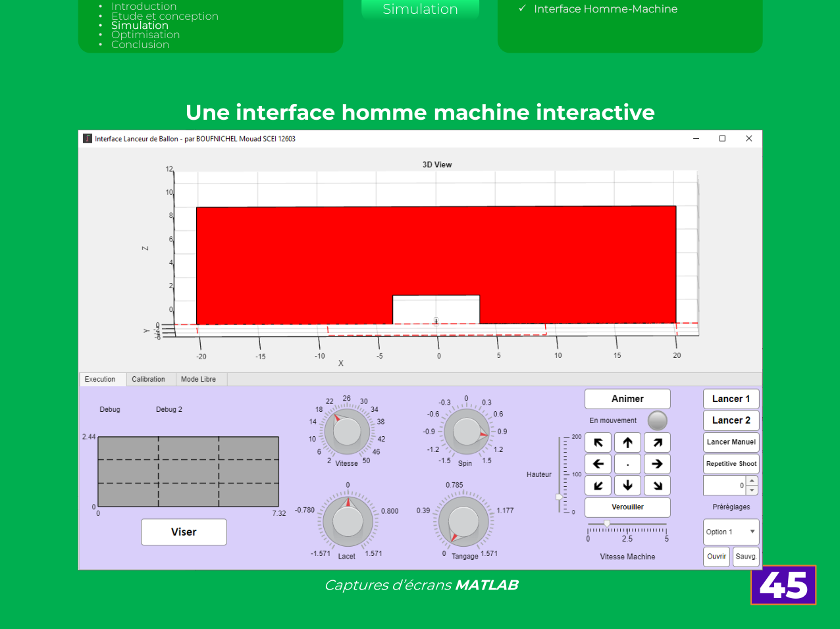Image resolution: width=840 pixels, height=629 pixels.
Task: Switch to the Calibration tab
Action: click(x=150, y=379)
